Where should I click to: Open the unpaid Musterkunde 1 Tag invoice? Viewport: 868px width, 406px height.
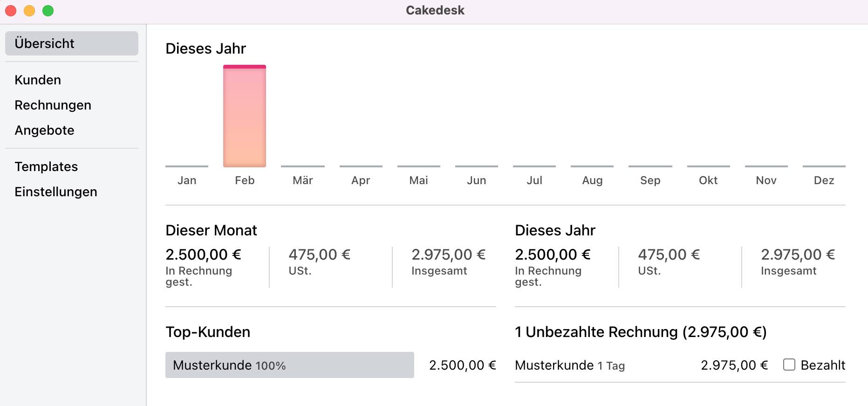click(x=570, y=365)
